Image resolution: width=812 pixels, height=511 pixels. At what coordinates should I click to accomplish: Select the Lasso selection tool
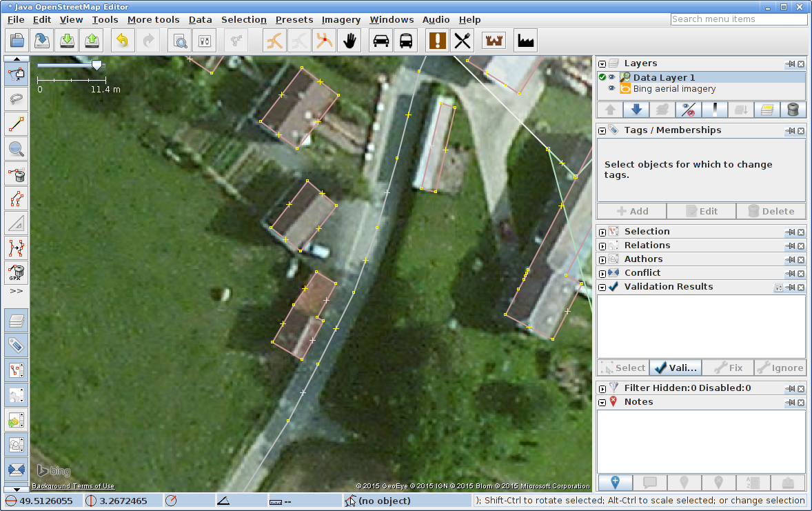pyautogui.click(x=17, y=99)
